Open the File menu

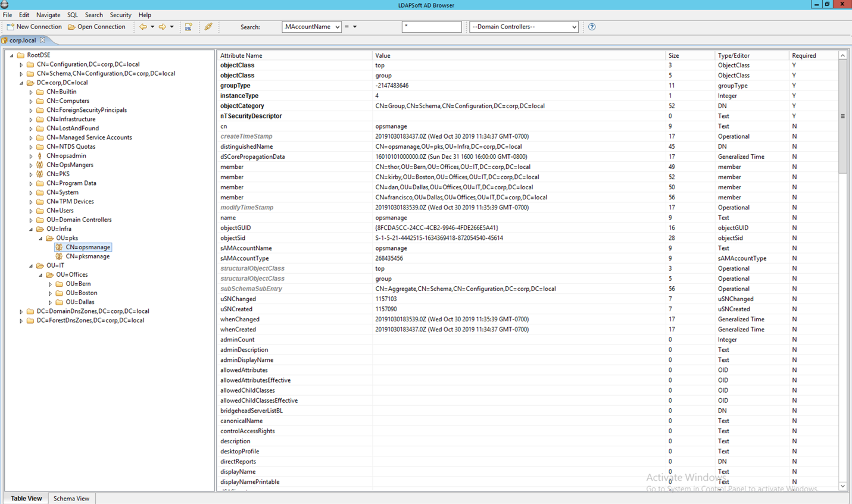point(8,15)
